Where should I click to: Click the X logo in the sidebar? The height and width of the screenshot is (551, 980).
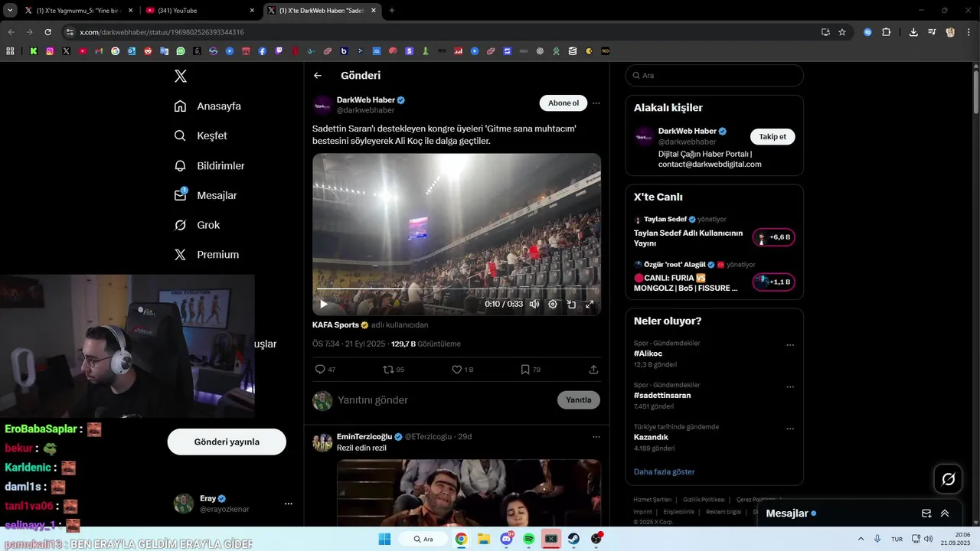181,76
